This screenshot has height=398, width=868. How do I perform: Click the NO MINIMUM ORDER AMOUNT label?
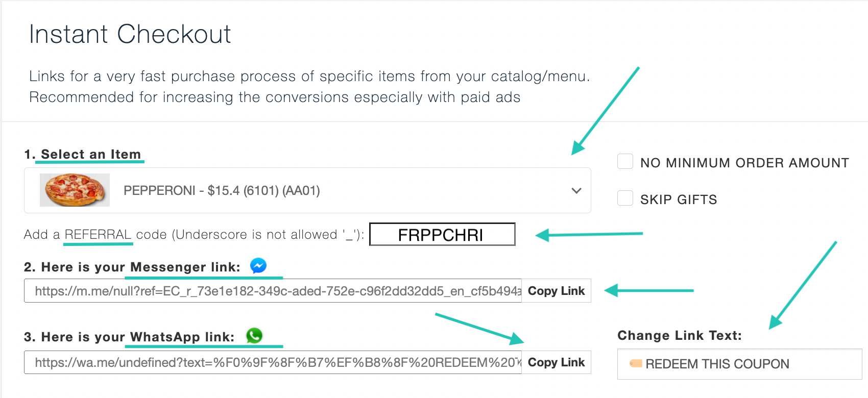tap(744, 163)
